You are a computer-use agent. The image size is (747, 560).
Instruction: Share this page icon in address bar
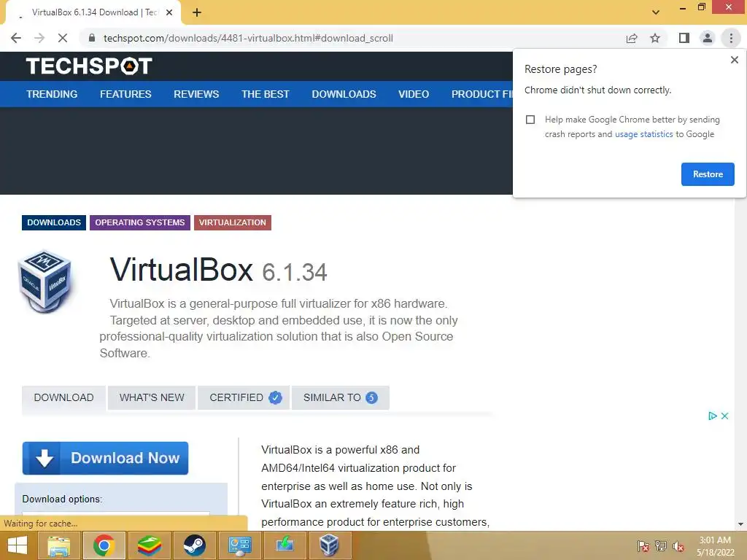(x=632, y=38)
